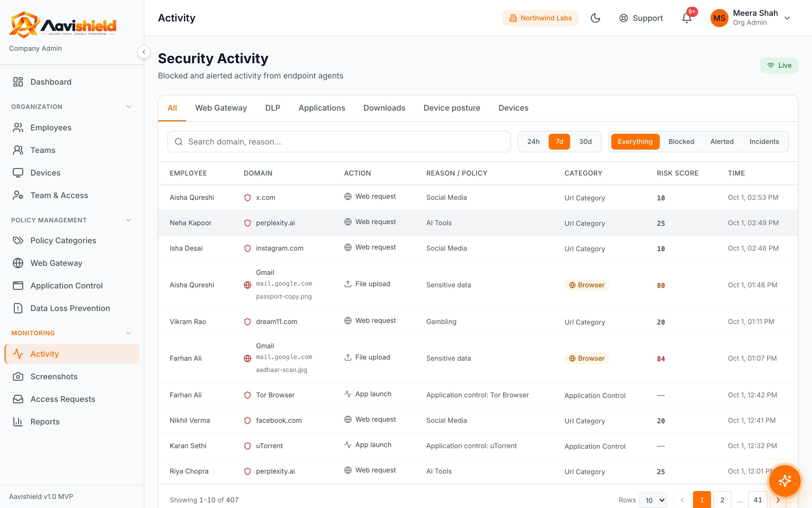Collapse the sidebar with the arrow button
Image resolution: width=812 pixels, height=508 pixels.
144,52
